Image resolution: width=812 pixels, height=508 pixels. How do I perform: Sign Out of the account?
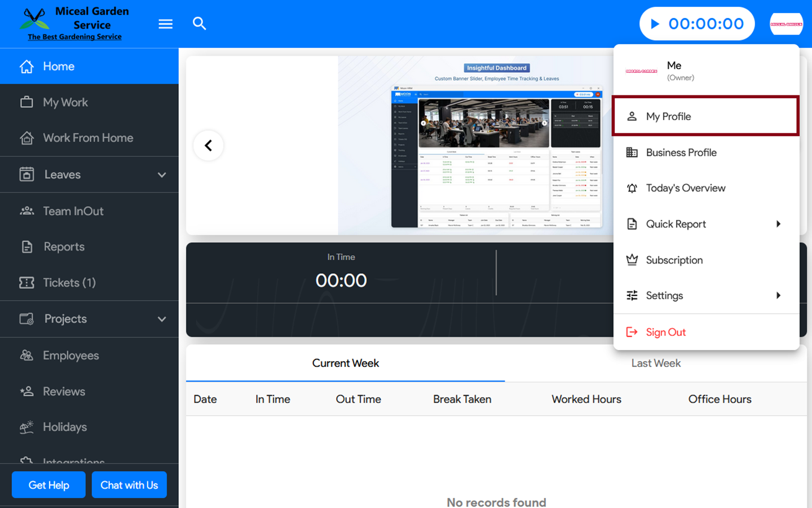(x=665, y=332)
